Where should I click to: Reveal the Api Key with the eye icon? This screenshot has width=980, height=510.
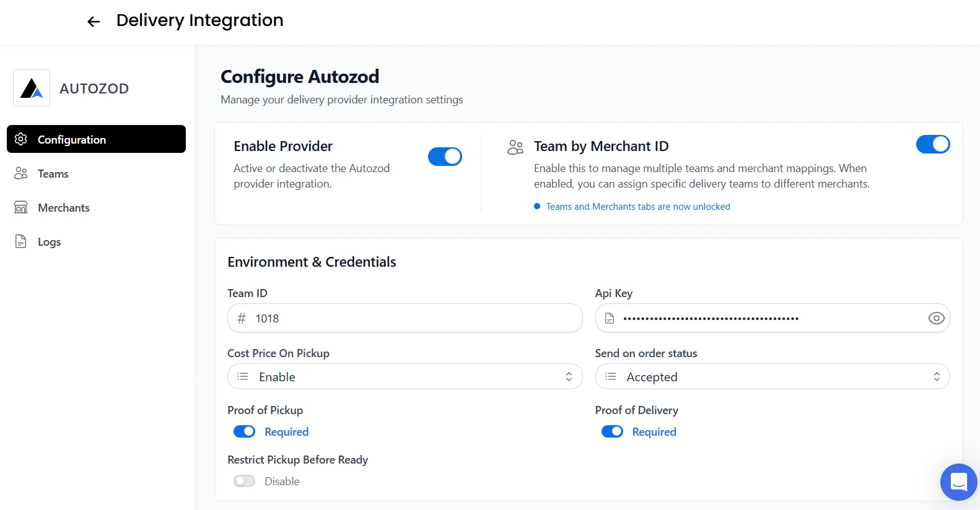(x=936, y=318)
